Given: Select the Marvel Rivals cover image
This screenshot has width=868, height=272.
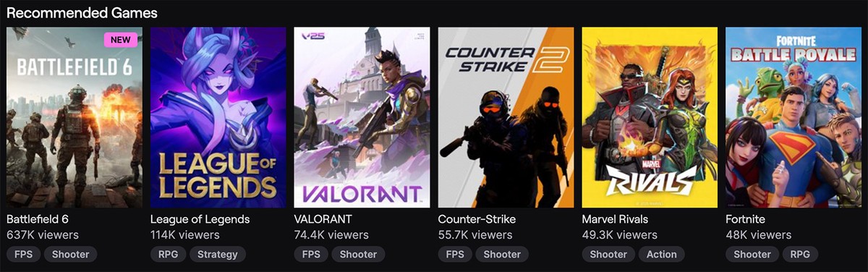Looking at the screenshot, I should tap(650, 117).
